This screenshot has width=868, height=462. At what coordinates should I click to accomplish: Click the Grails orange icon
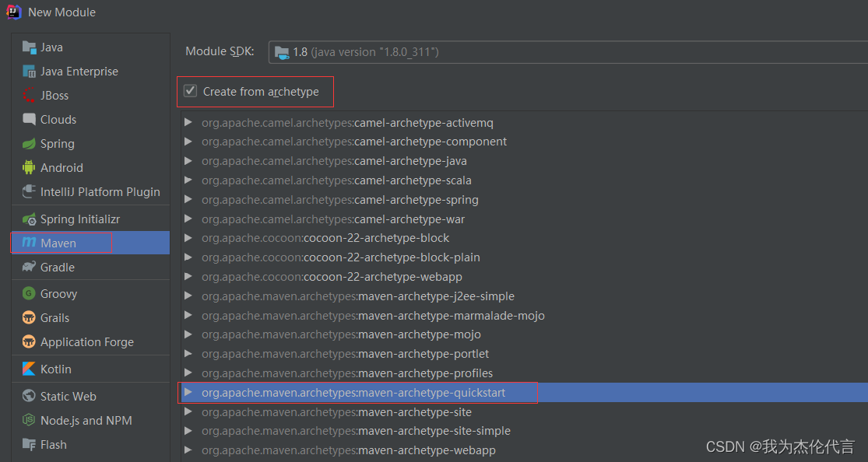[x=29, y=317]
